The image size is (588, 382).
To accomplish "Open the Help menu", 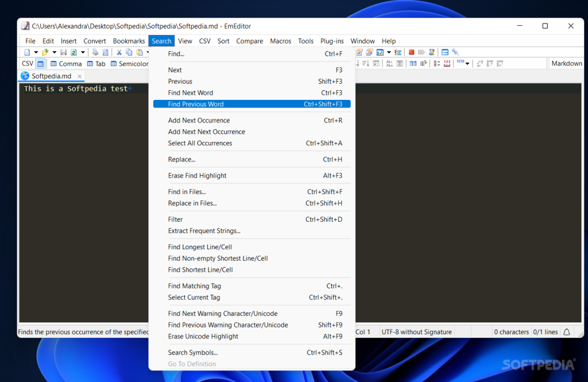I will pyautogui.click(x=389, y=41).
